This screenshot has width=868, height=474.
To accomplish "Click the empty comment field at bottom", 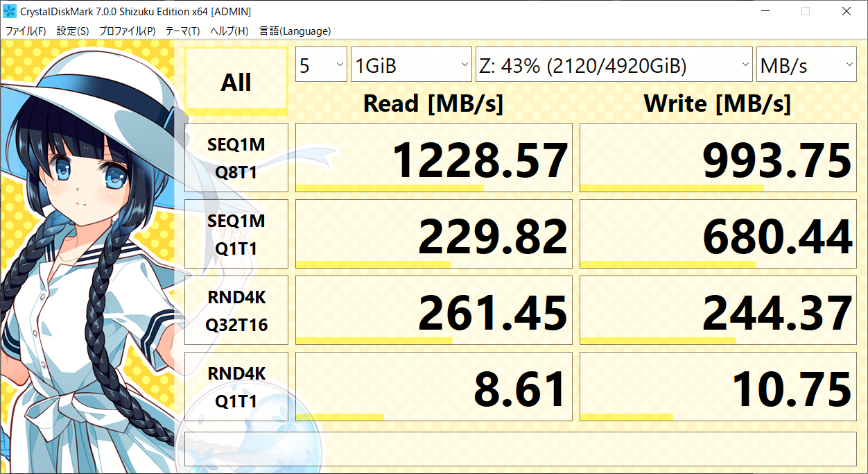I will (x=521, y=449).
